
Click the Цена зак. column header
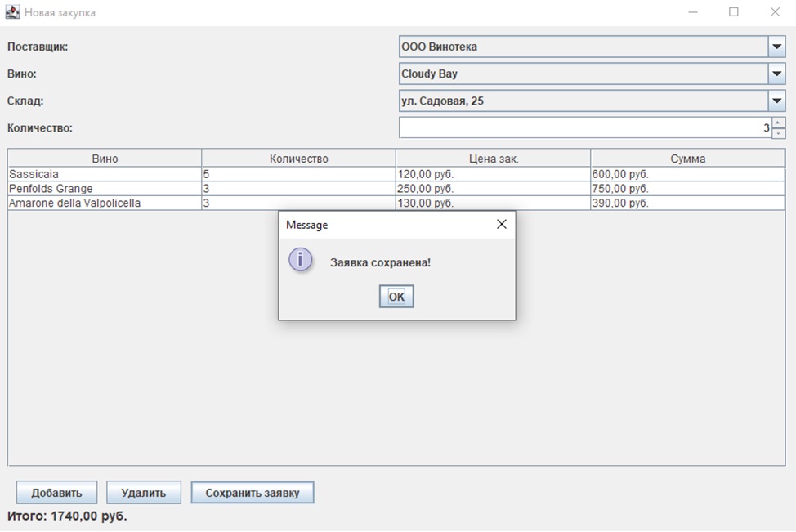tap(493, 159)
